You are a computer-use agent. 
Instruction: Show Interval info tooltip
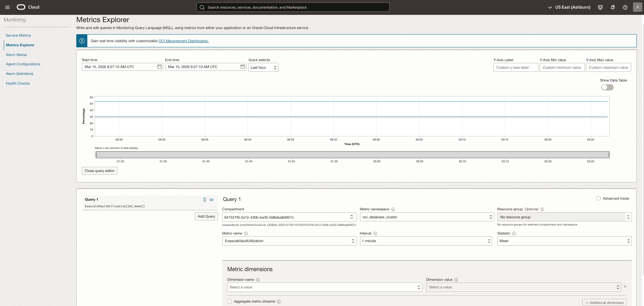375,233
